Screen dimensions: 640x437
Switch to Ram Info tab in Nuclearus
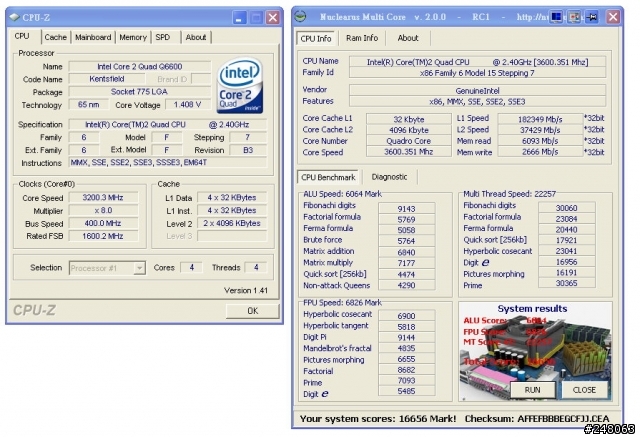pos(362,38)
